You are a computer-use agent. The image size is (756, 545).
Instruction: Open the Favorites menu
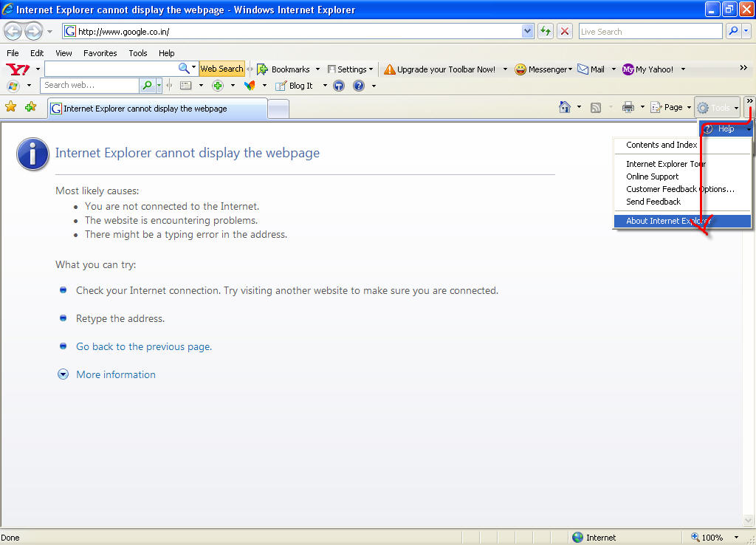(100, 53)
